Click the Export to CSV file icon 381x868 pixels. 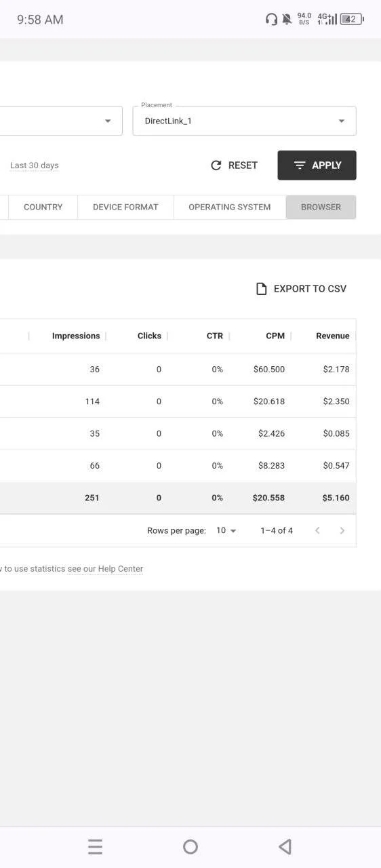pos(261,289)
